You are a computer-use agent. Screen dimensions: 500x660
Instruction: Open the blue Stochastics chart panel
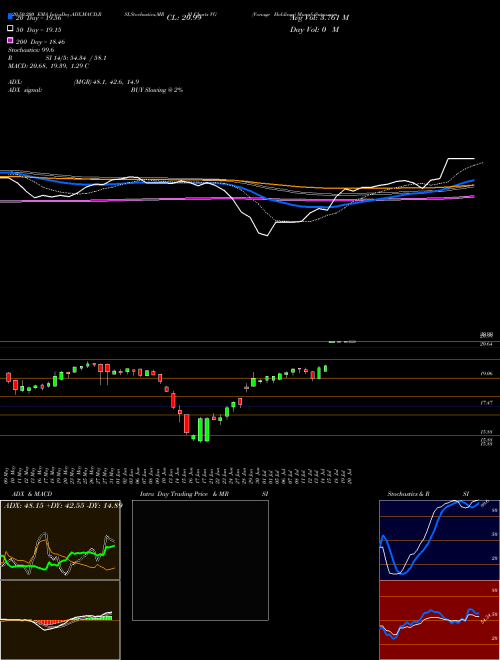point(439,540)
